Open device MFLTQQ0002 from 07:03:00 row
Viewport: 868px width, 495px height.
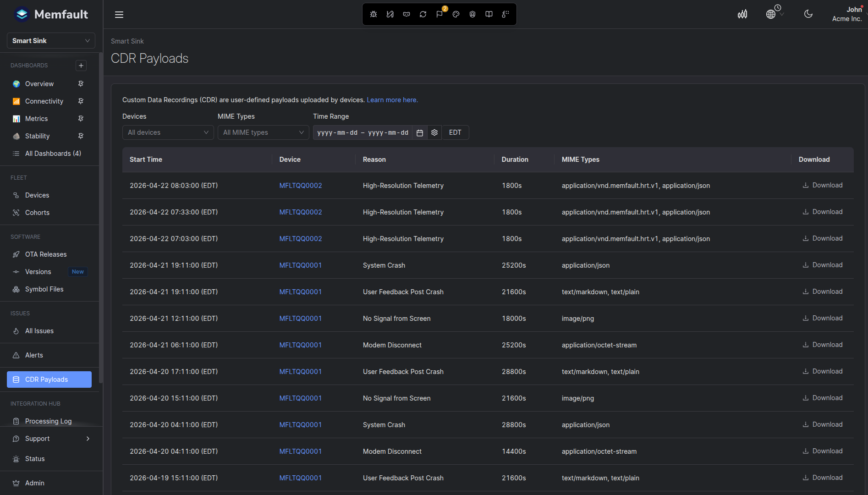coord(301,239)
